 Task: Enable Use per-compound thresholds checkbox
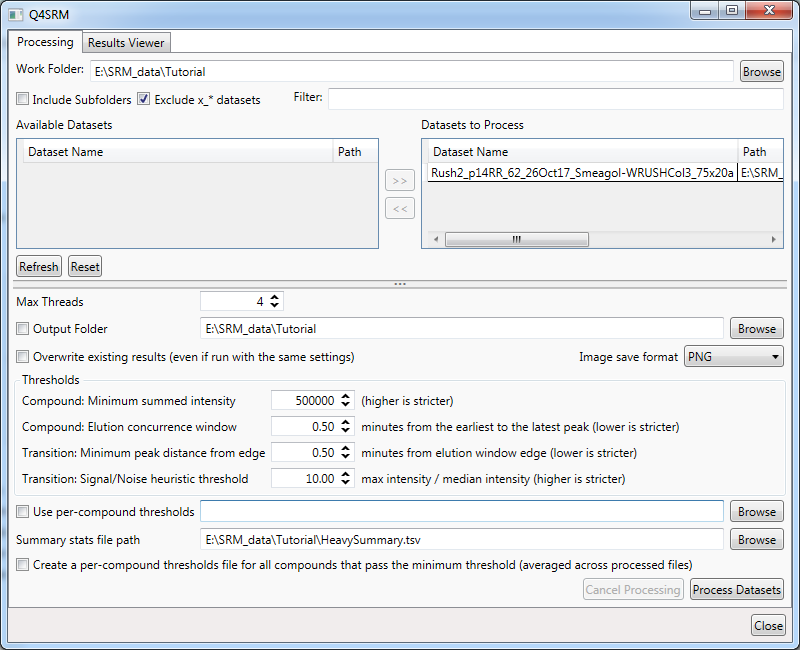[22, 511]
